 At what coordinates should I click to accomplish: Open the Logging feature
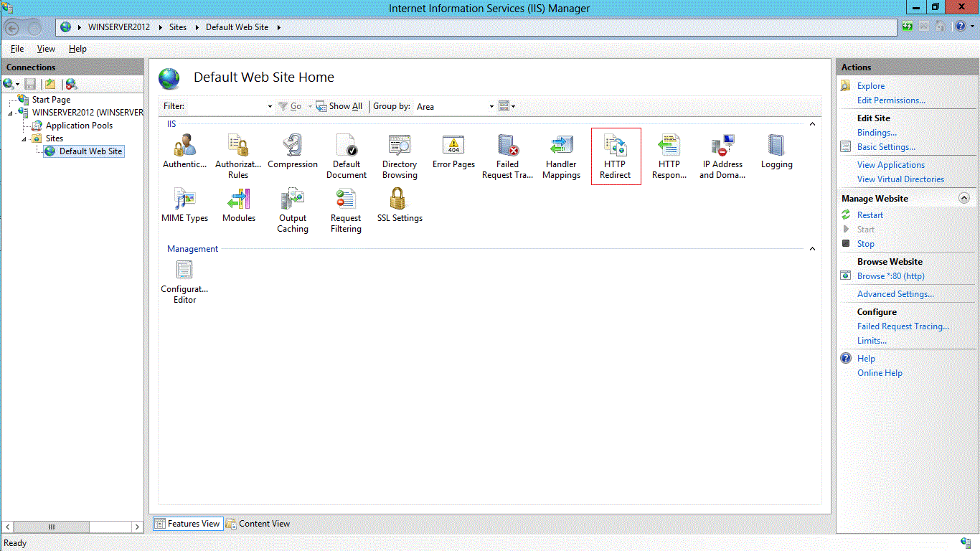tap(776, 152)
